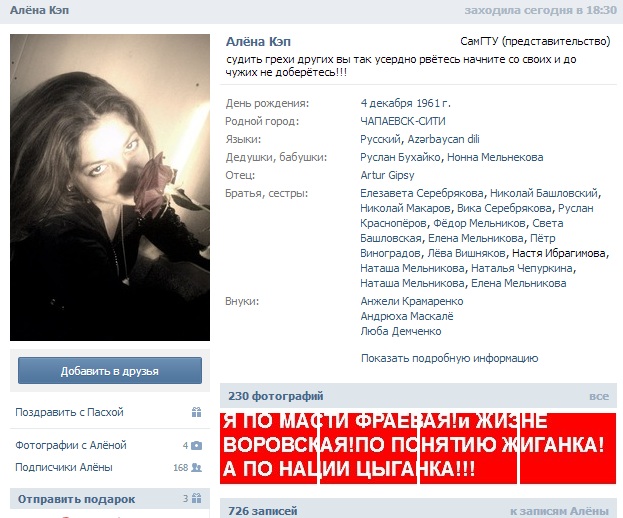Open first red photo thumbnail starting 'Я ПО МАС'
Image resolution: width=623 pixels, height=518 pixels.
click(269, 448)
